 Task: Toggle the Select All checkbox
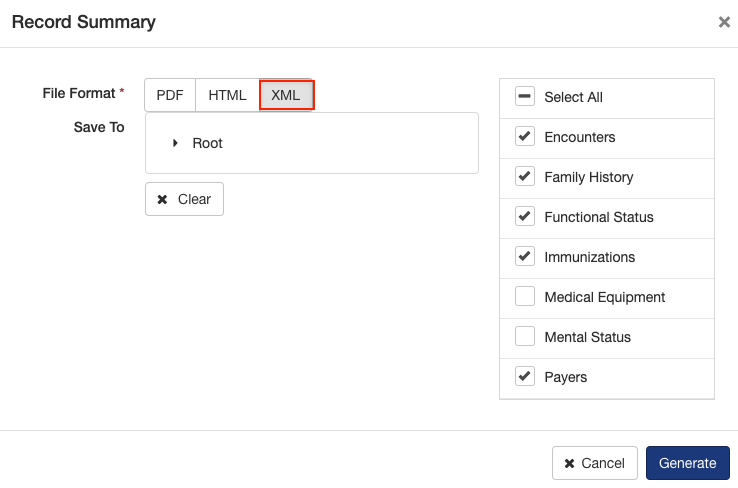click(x=524, y=96)
